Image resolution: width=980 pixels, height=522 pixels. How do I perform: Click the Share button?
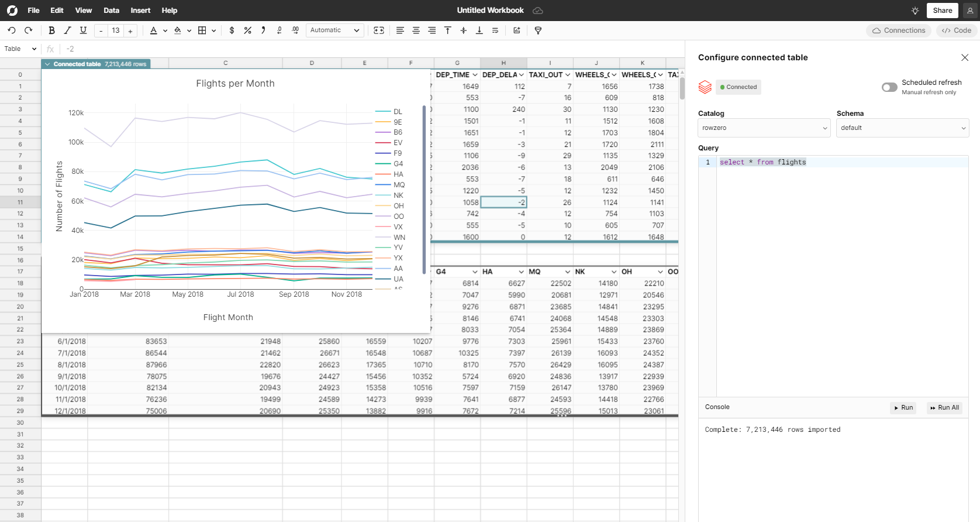[942, 11]
